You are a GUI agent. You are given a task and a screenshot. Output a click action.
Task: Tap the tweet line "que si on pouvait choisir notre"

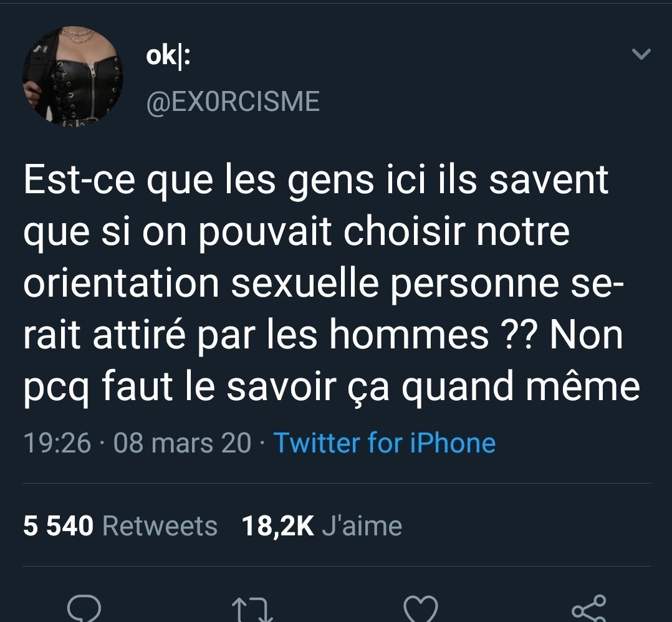coord(297,232)
